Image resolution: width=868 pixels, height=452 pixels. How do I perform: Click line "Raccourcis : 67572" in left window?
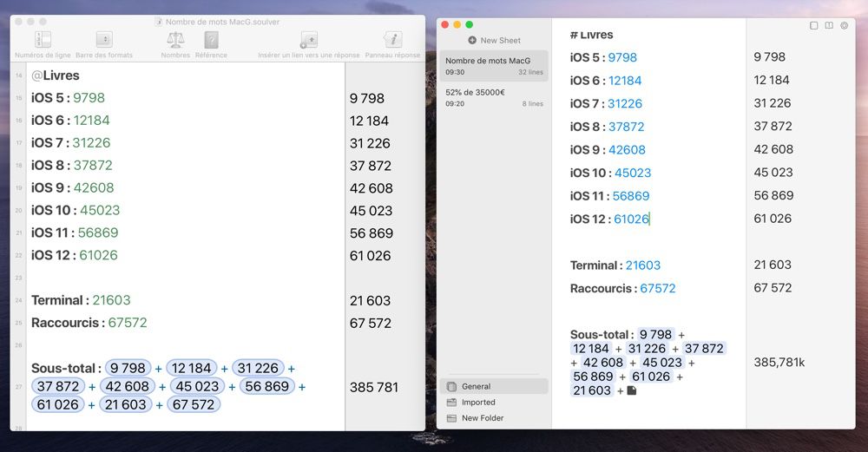tap(89, 323)
